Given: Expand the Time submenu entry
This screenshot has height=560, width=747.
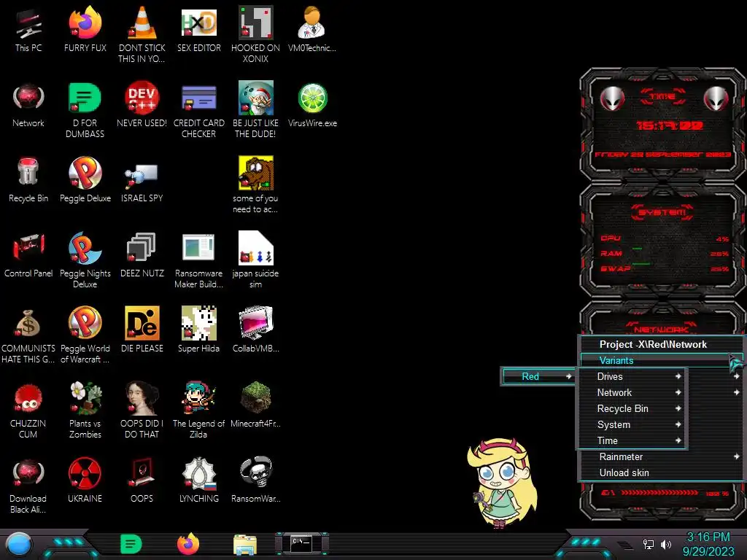Looking at the screenshot, I should coord(632,440).
